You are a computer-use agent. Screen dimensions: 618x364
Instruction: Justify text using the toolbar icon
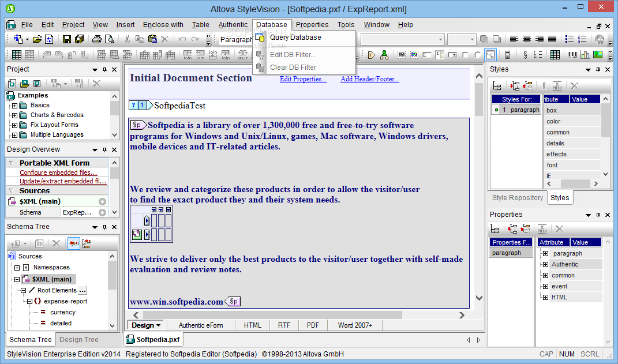pyautogui.click(x=552, y=39)
